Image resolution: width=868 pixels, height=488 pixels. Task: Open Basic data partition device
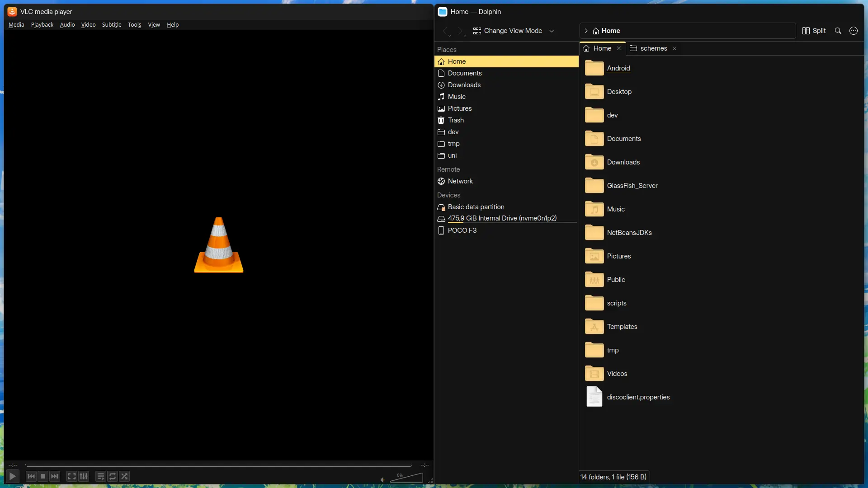click(506, 207)
